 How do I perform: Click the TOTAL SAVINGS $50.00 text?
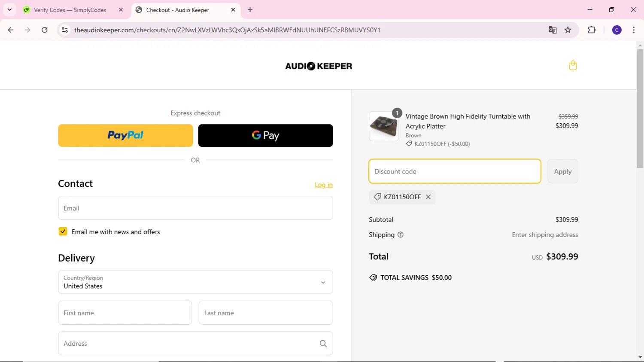point(416,278)
